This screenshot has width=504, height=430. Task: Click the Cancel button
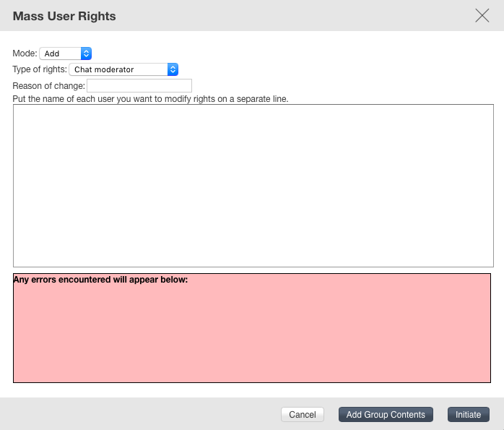click(303, 415)
